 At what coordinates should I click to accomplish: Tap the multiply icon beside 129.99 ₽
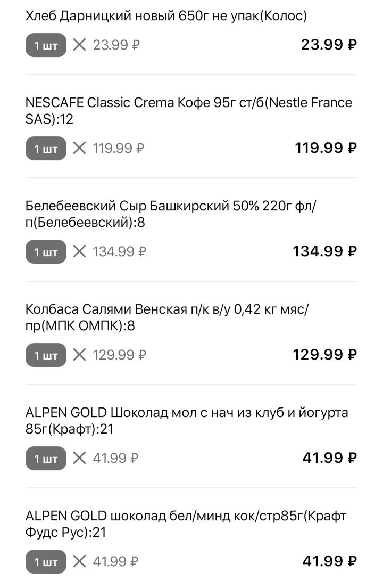tap(79, 355)
